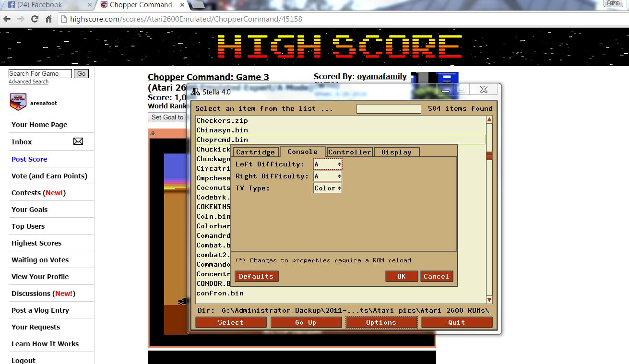Click the Cancel button

coord(436,276)
